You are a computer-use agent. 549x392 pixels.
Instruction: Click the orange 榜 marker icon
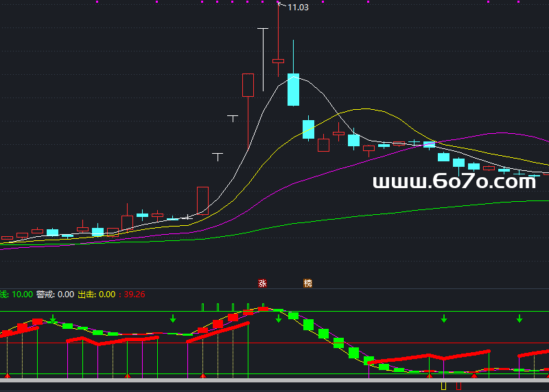(307, 283)
